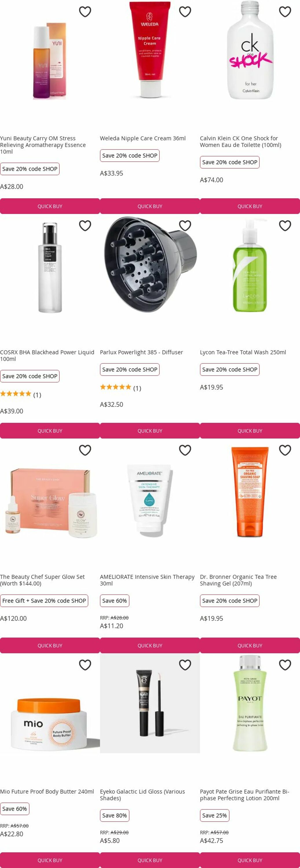Add Yuni Beauty Carry OM to wishlist
300x868 pixels.
[x=85, y=12]
